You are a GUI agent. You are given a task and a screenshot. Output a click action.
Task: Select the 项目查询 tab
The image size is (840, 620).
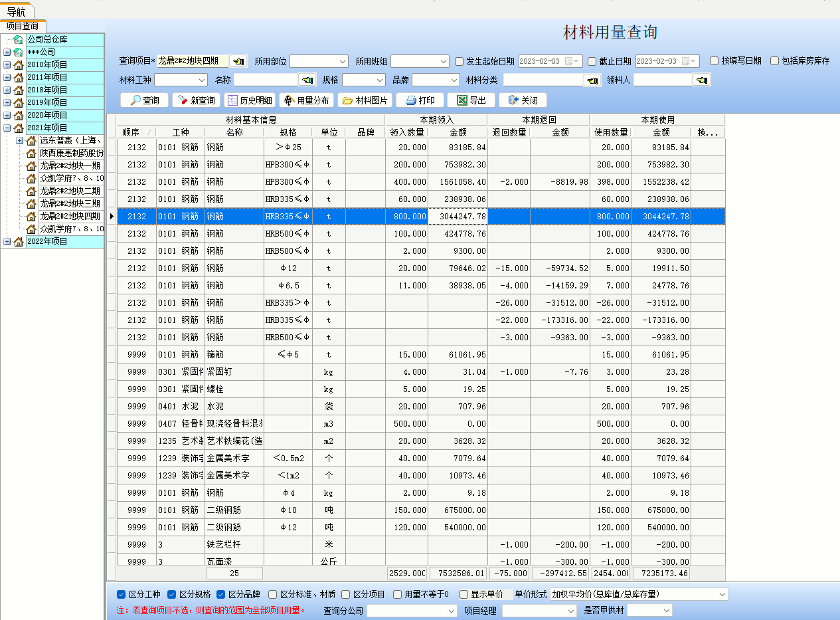[x=22, y=26]
